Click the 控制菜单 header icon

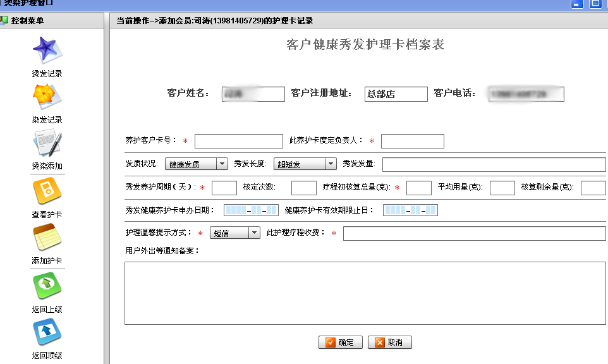point(4,20)
